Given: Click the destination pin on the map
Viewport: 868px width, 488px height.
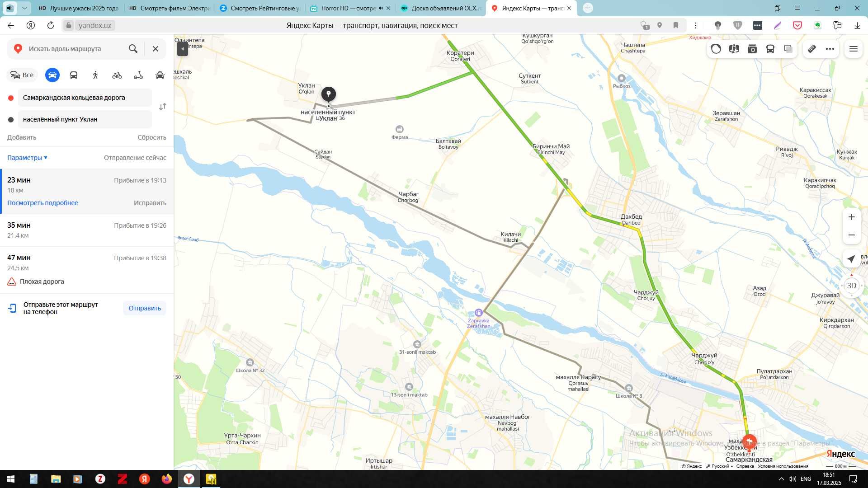Looking at the screenshot, I should coord(329,94).
